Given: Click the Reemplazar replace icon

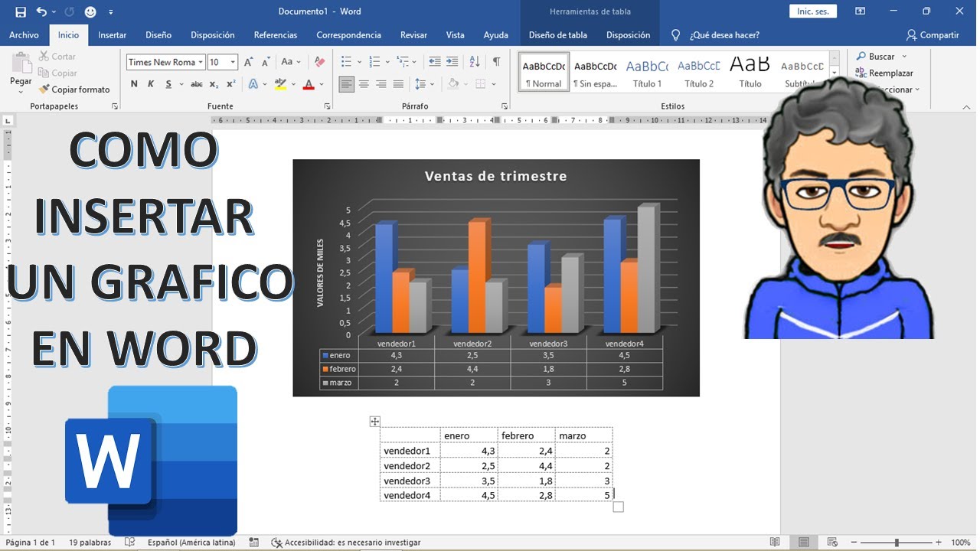Looking at the screenshot, I should (861, 73).
